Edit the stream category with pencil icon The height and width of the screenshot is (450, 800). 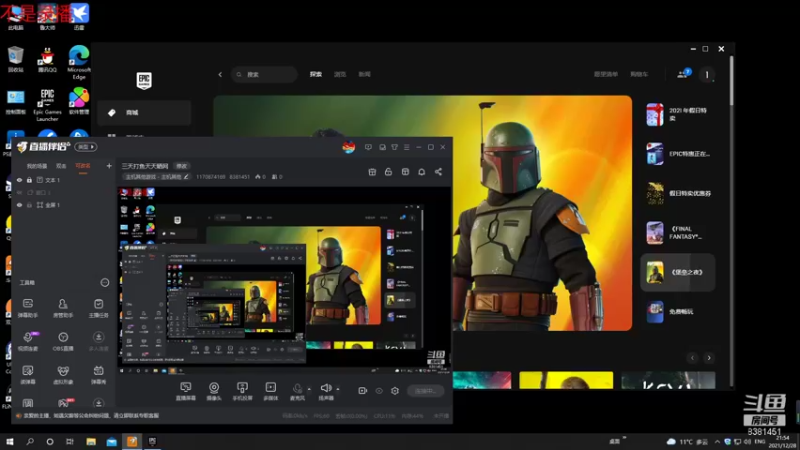186,177
